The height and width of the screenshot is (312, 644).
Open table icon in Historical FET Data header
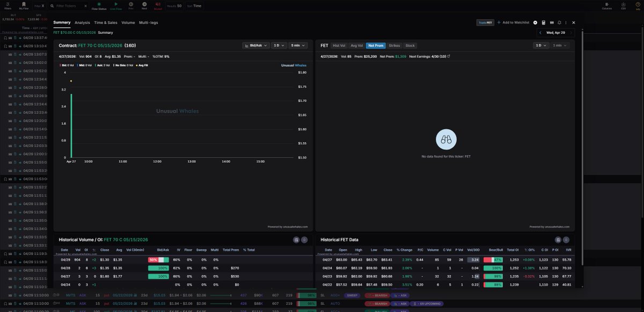[x=558, y=240]
